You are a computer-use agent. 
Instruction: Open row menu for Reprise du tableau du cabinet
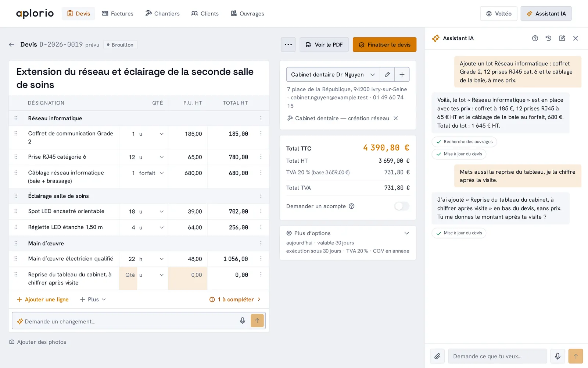pos(261,275)
